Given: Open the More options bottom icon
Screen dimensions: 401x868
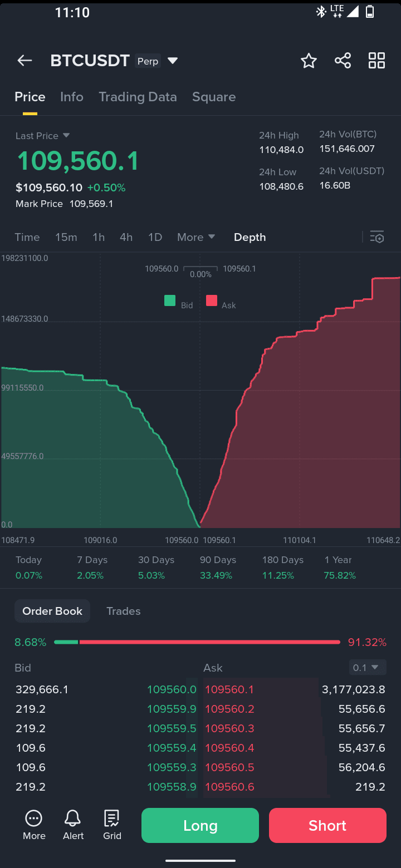Looking at the screenshot, I should pos(34,825).
